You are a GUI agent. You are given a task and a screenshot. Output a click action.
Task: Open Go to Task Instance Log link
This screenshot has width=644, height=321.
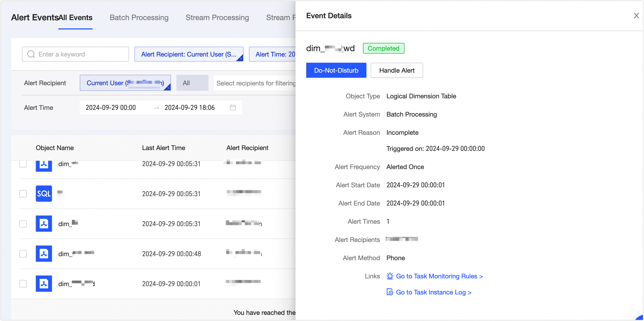point(433,292)
